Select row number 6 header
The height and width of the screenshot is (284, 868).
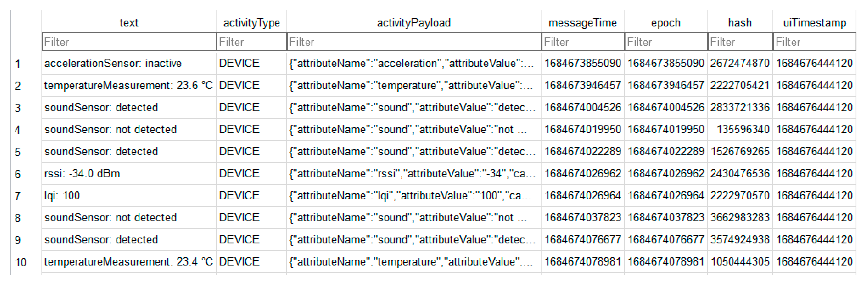18,174
